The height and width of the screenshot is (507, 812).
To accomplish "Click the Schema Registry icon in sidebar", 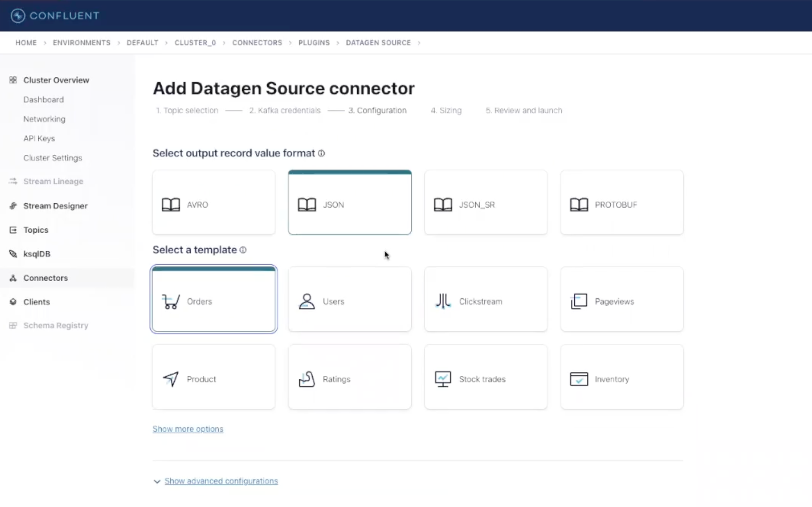I will (x=13, y=325).
